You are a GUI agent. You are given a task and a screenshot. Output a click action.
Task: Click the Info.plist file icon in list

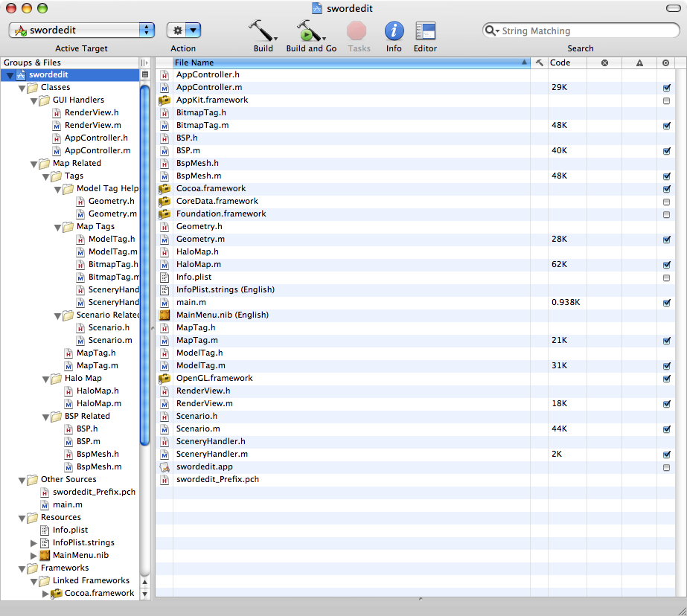[x=164, y=277]
